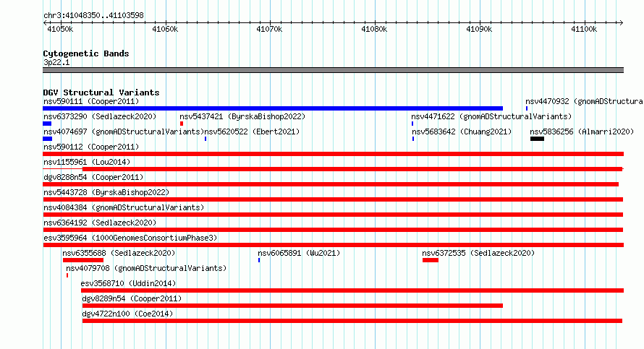Select the long blue nsv590111 variant bar
This screenshot has height=349, width=644.
[273, 108]
